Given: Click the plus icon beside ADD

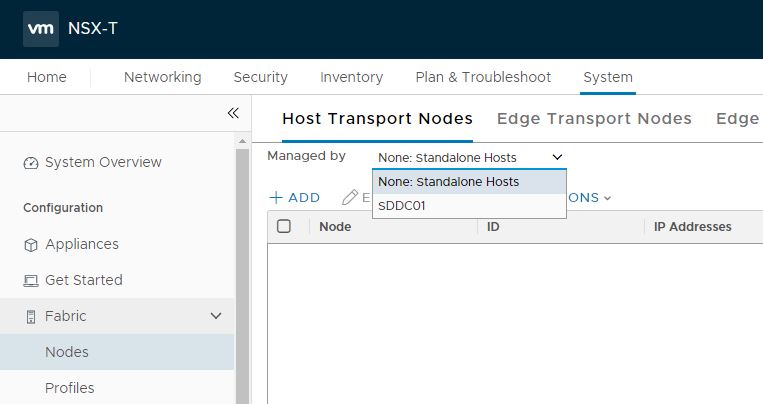Looking at the screenshot, I should click(x=276, y=198).
